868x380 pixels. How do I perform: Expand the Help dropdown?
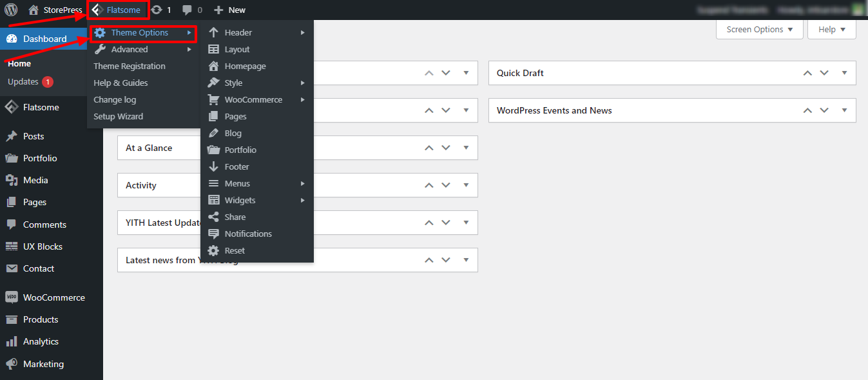[831, 29]
